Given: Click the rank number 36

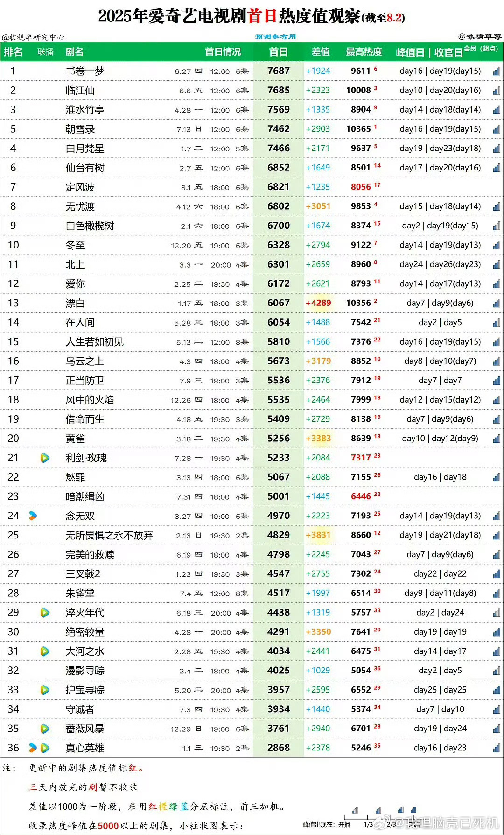Looking at the screenshot, I should (x=14, y=748).
